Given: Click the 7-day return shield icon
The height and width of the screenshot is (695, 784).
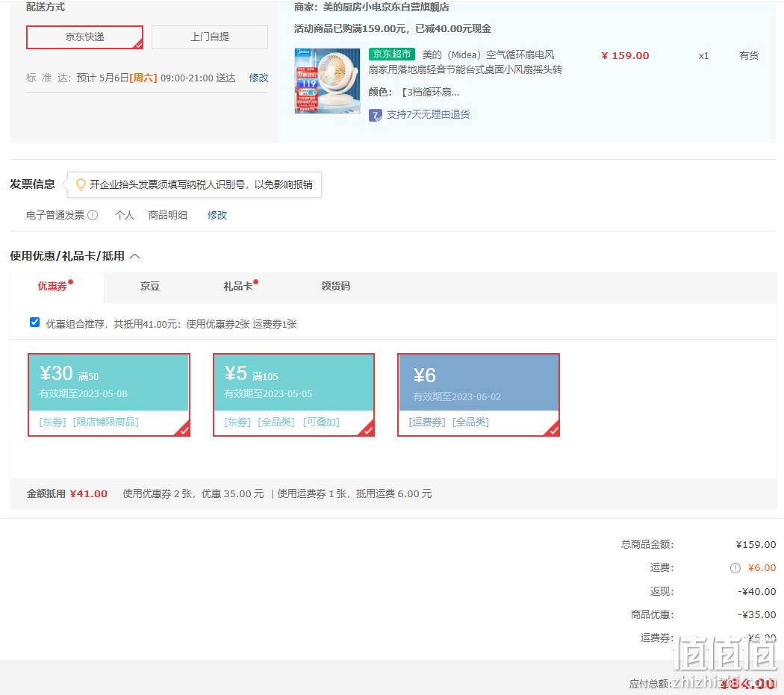Looking at the screenshot, I should click(x=376, y=116).
